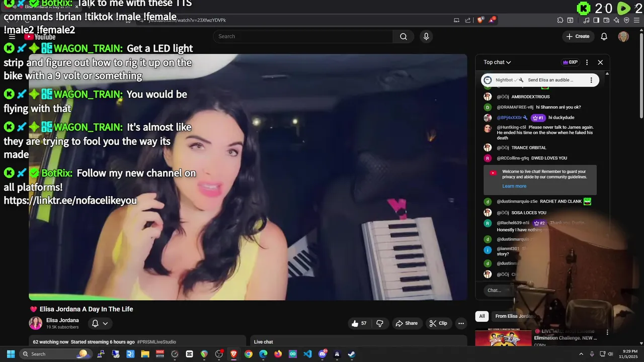Open the YouTube hamburger guide menu

(x=12, y=37)
